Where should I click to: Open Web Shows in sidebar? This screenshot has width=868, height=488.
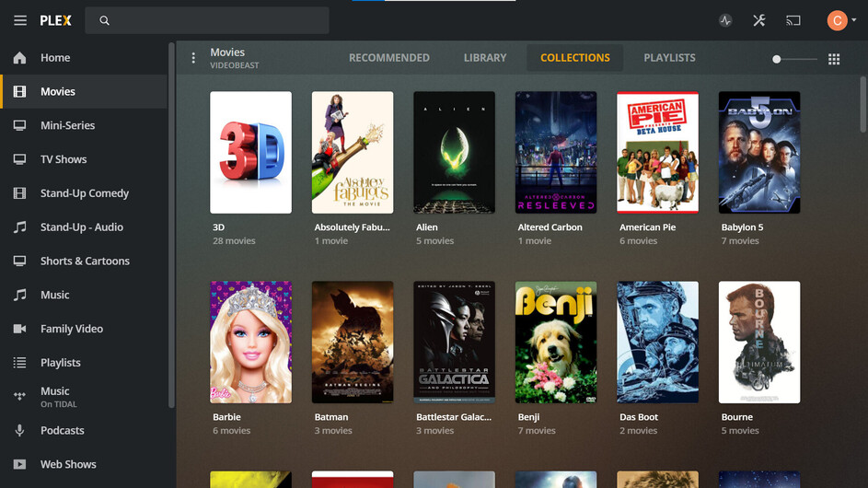[69, 464]
